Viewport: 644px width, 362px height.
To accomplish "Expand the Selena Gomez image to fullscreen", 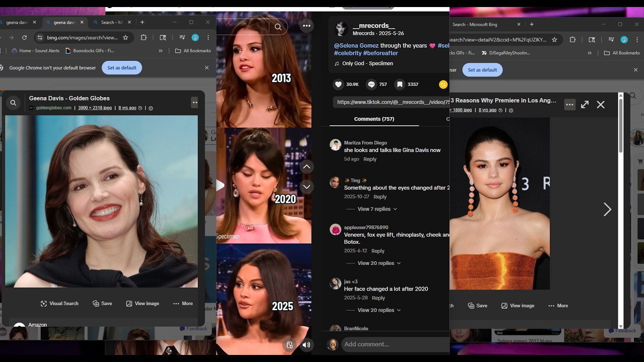I will [585, 105].
